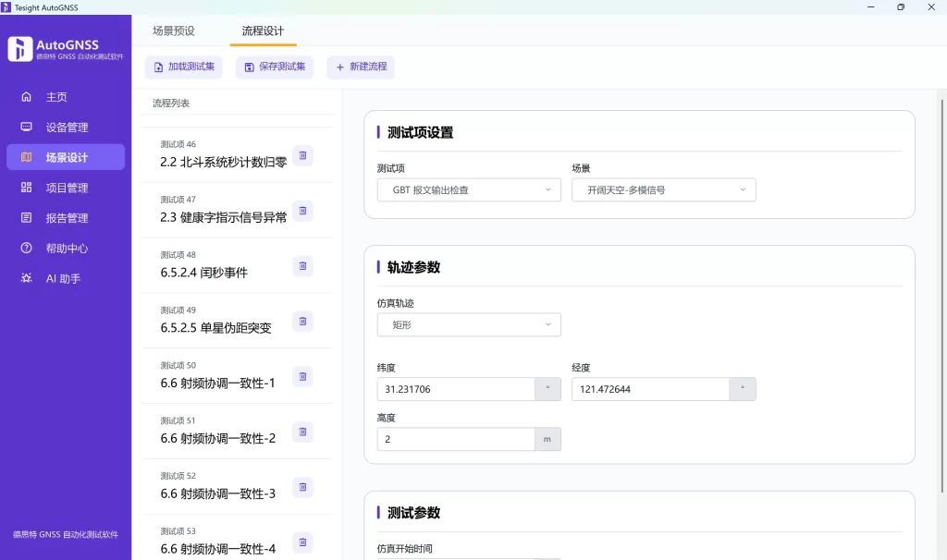Click the 纬度 input field 31.231706
This screenshot has height=560, width=947.
pyautogui.click(x=456, y=389)
